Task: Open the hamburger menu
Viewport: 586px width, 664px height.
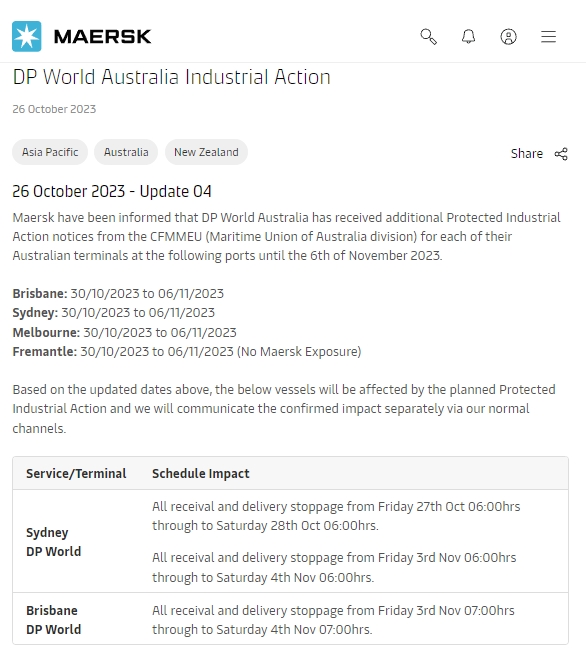Action: 548,36
